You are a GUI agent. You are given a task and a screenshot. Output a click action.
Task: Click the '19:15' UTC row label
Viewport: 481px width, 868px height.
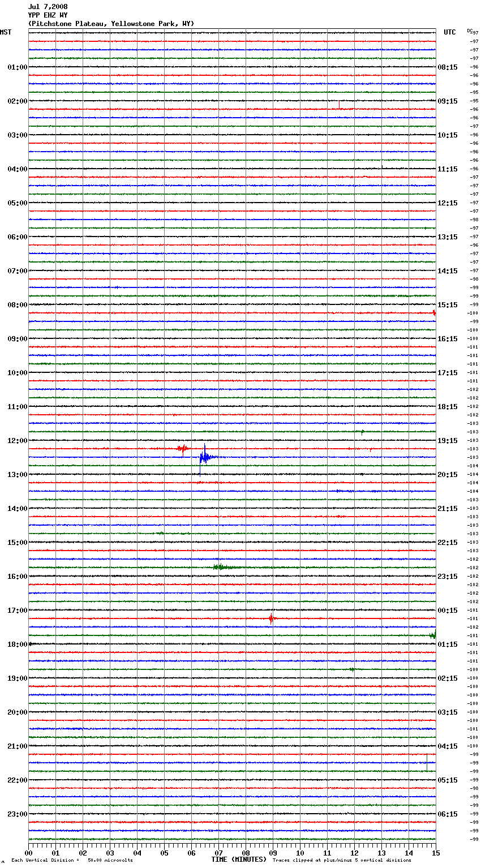tap(448, 441)
